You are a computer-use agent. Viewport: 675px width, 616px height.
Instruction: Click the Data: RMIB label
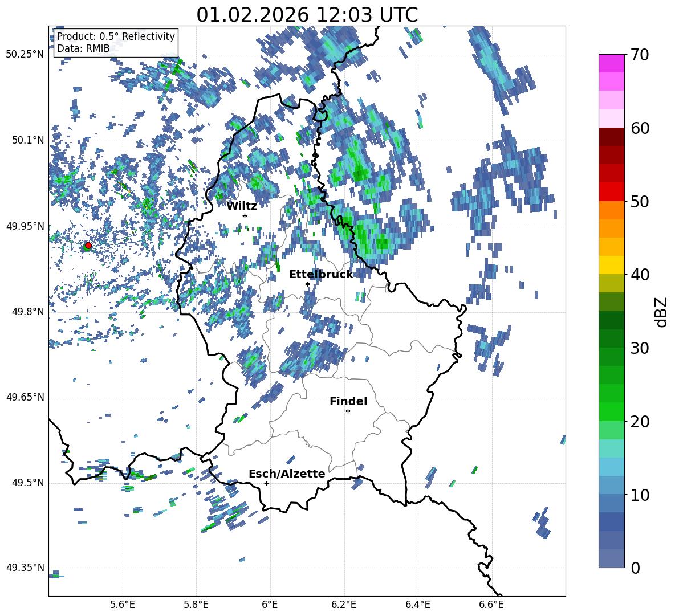point(83,48)
